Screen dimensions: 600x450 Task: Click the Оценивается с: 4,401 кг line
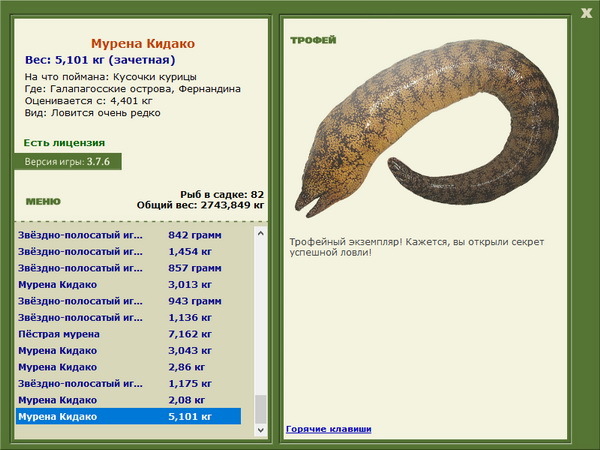point(88,101)
